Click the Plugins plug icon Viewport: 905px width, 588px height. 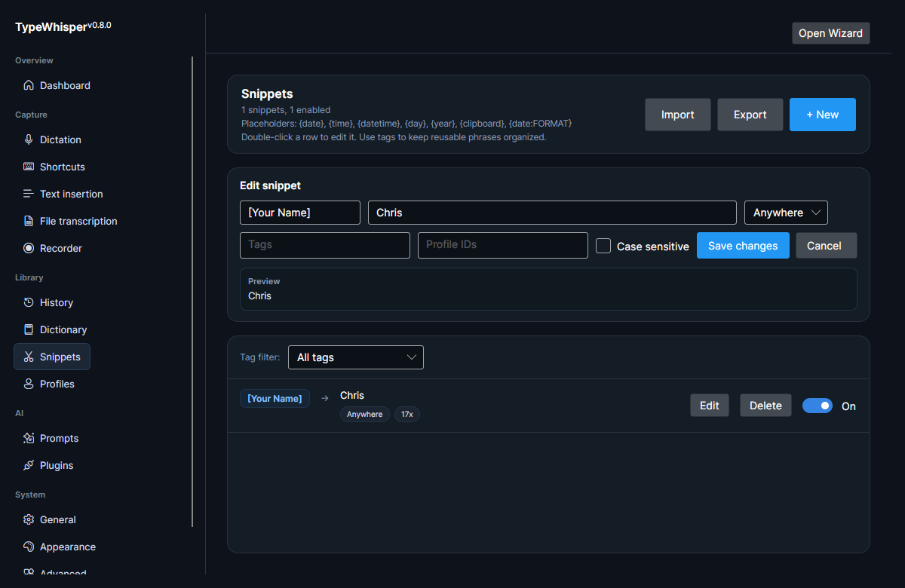pos(29,465)
